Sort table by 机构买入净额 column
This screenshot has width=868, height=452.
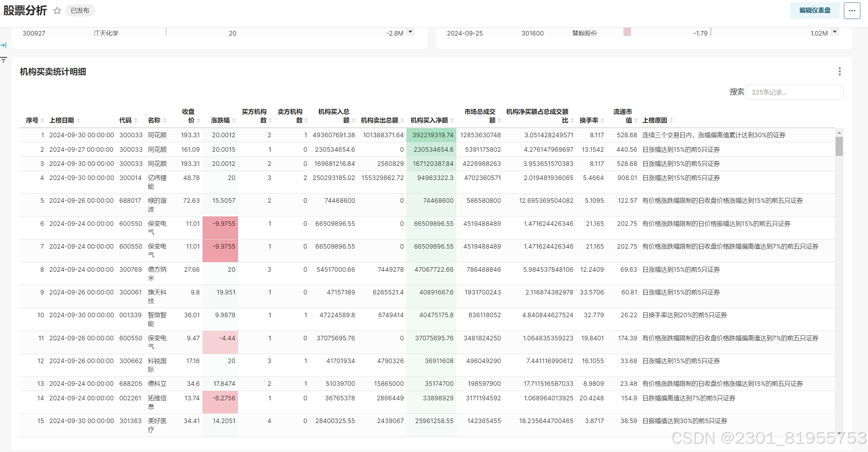(429, 120)
